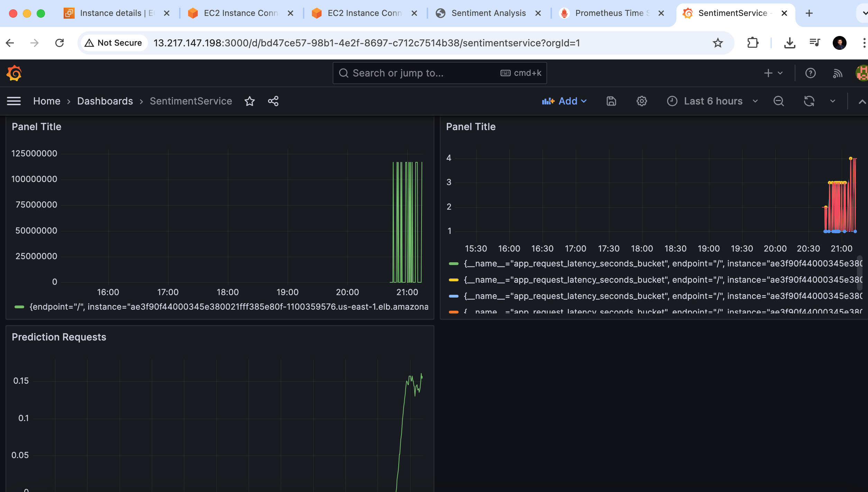Open the Prediction Requests panel title

(x=59, y=337)
